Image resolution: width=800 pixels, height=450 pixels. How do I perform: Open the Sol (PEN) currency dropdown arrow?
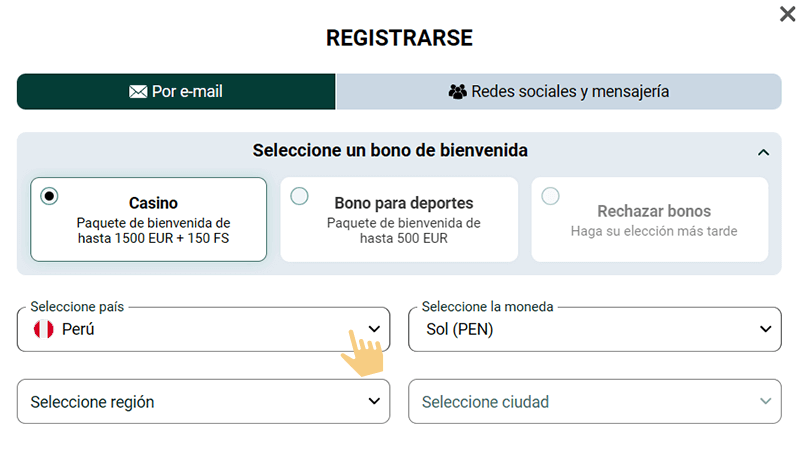(766, 329)
